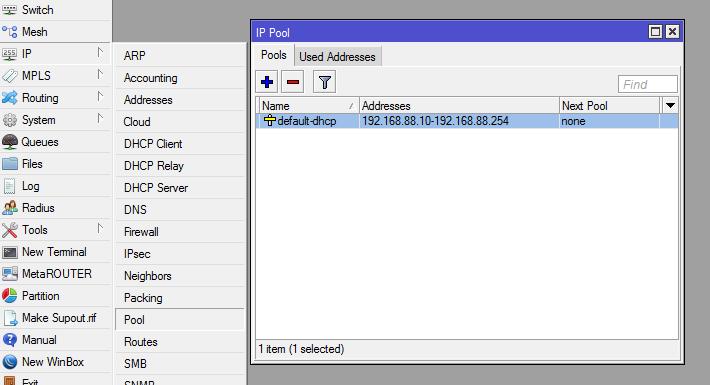710x385 pixels.
Task: Expand the MPLS submenu arrow
Action: (x=100, y=74)
